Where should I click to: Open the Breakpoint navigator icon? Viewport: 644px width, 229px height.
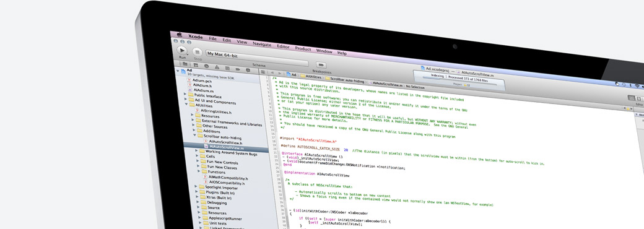click(238, 69)
